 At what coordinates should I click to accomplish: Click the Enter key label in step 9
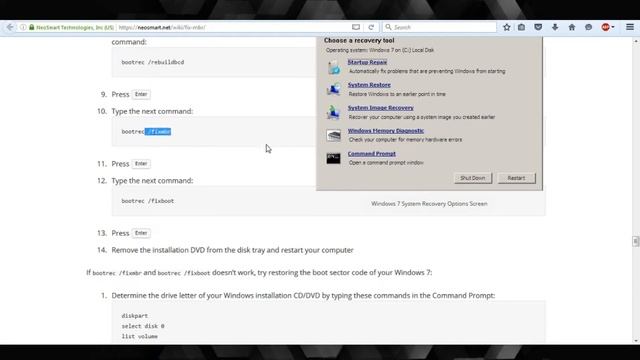coord(141,94)
